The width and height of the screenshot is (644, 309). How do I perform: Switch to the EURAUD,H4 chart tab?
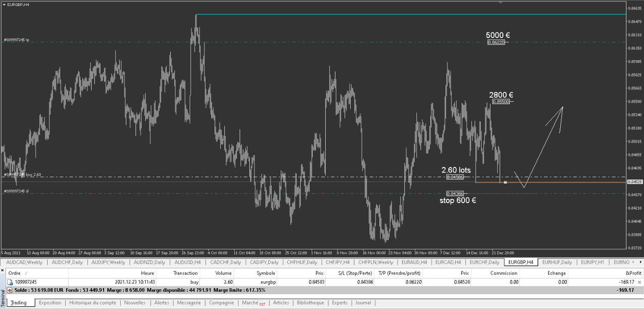click(x=414, y=262)
